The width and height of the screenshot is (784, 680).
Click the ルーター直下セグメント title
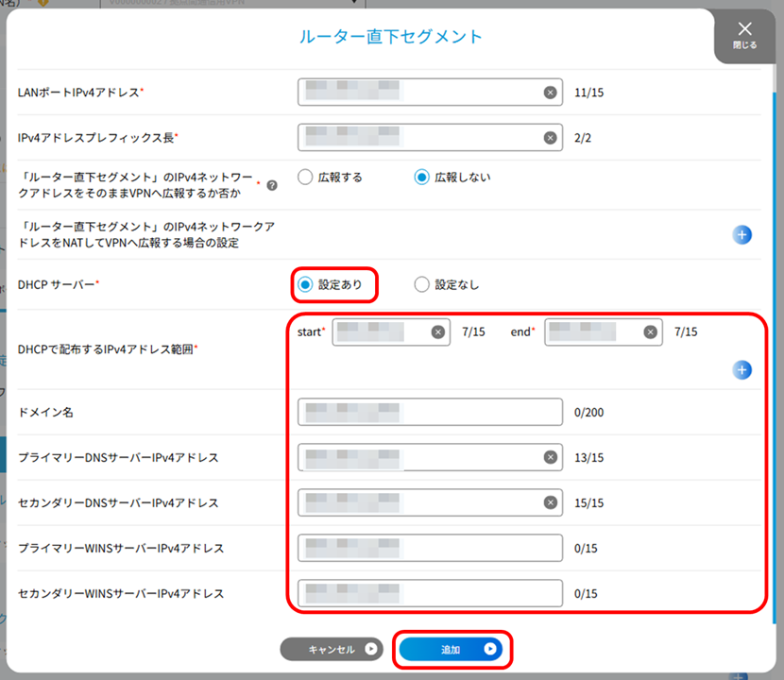(390, 37)
